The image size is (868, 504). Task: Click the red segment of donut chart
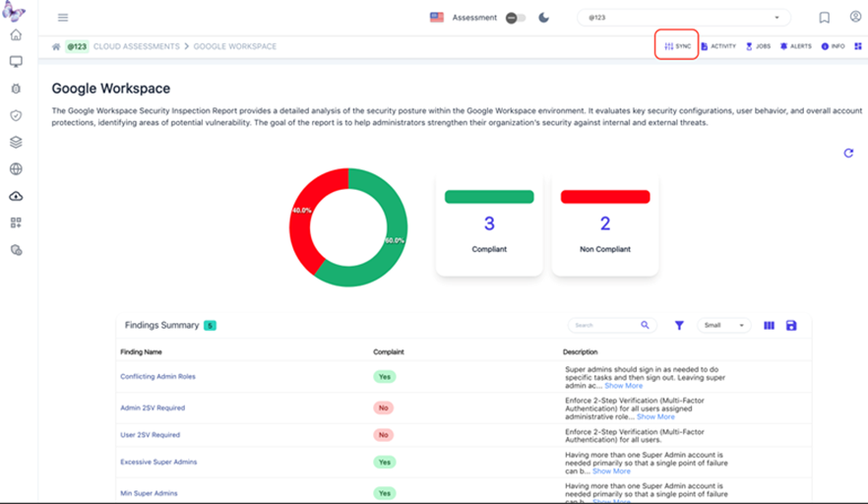coord(303,226)
